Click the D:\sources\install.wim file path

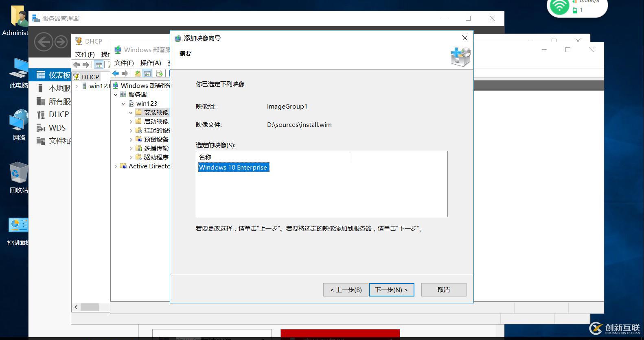point(299,124)
